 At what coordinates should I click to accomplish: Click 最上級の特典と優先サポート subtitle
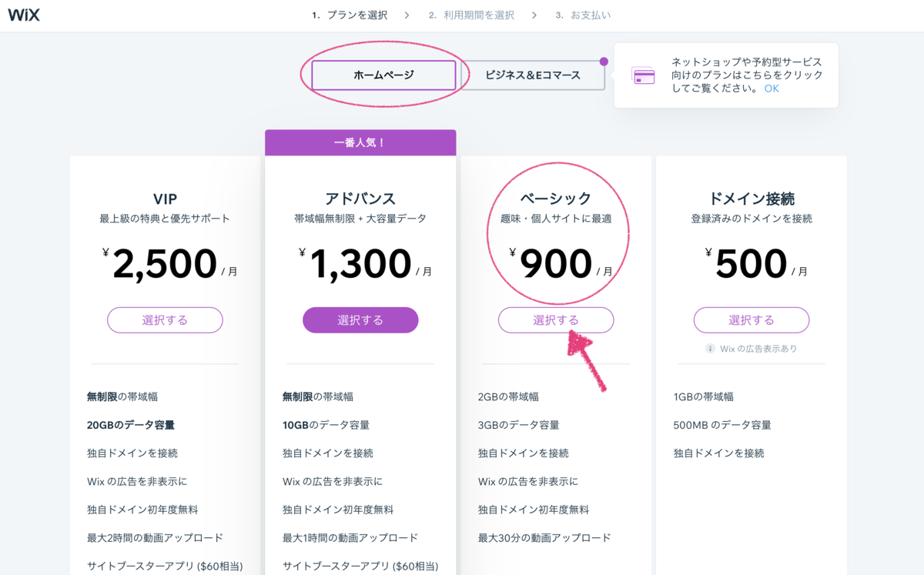pyautogui.click(x=165, y=219)
